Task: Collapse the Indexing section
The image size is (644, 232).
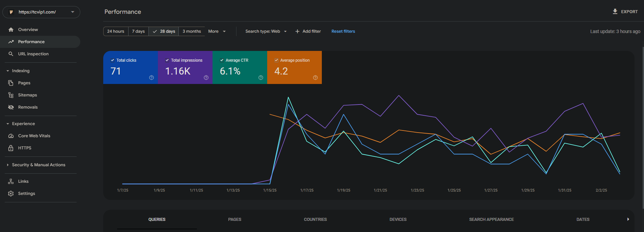Action: pos(8,71)
